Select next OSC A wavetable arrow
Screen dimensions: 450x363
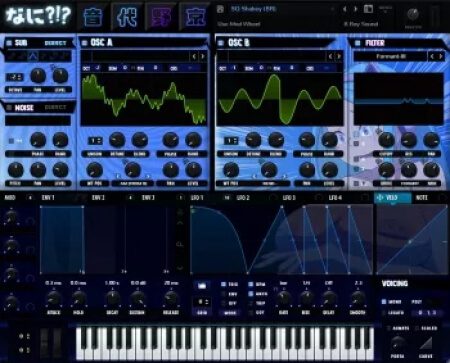pos(202,56)
